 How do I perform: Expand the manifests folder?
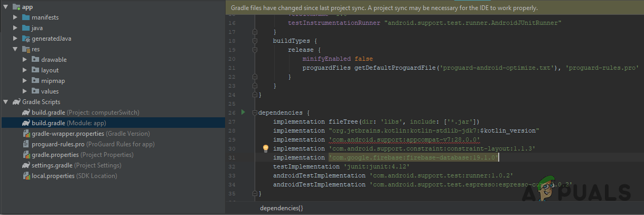[15, 17]
